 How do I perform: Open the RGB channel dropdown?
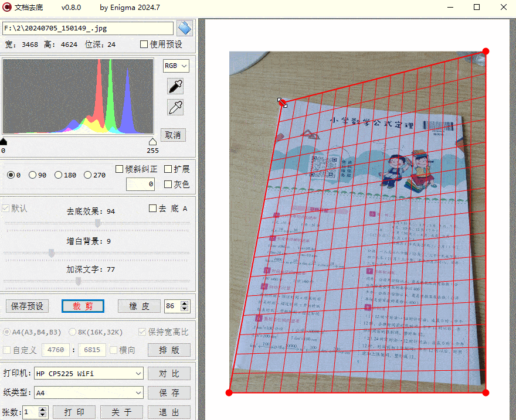176,66
